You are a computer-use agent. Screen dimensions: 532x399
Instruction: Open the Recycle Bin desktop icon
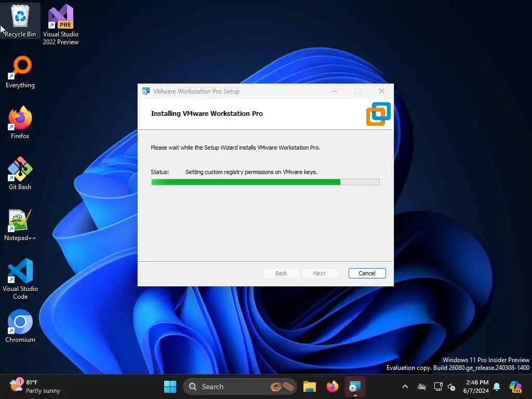pyautogui.click(x=20, y=20)
